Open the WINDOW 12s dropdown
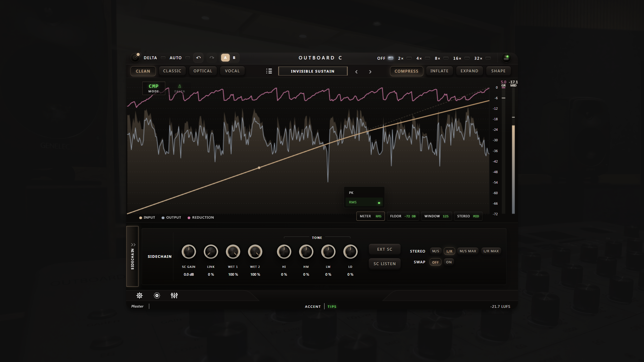The height and width of the screenshot is (362, 644). pyautogui.click(x=436, y=216)
